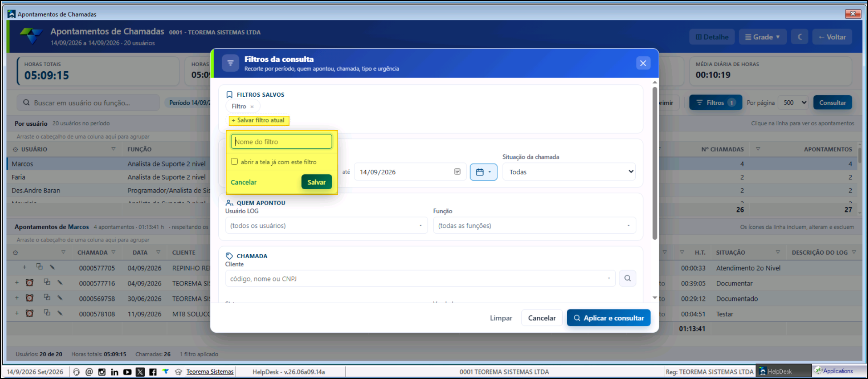Screen dimensions: 868x379
Task: Open the Por página 500 dropdown
Action: pos(793,103)
